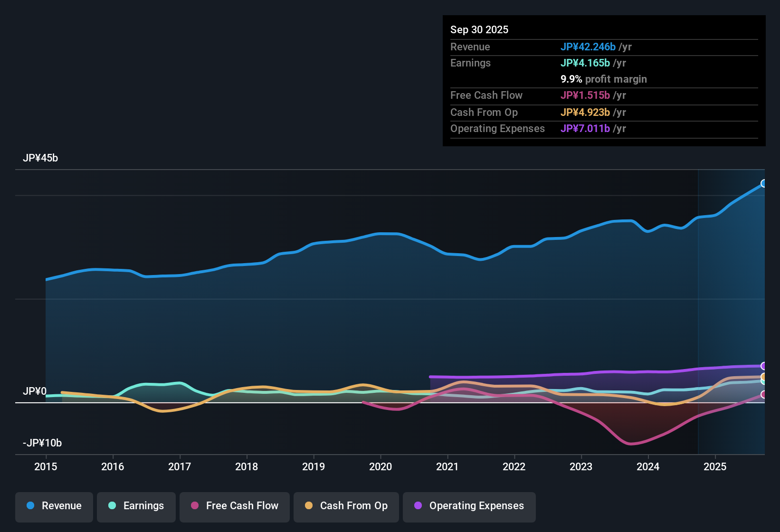
Task: Click the vertical date indicator line near 2025
Action: point(698,309)
